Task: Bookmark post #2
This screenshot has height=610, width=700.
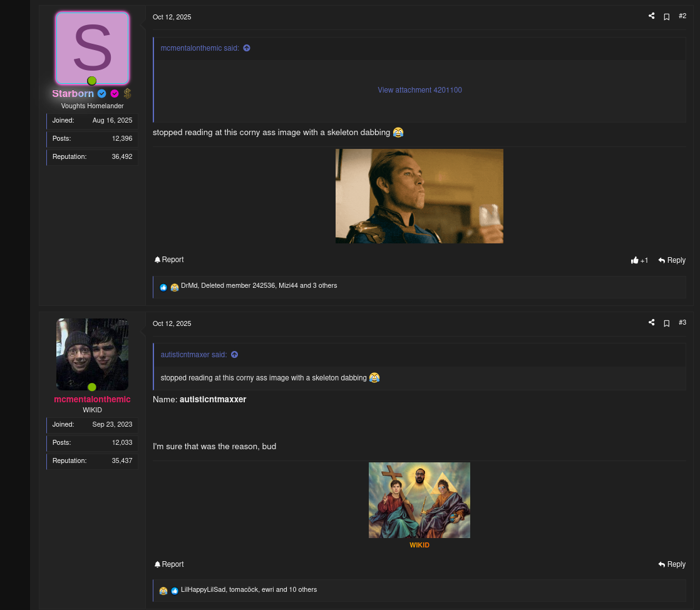Action: (667, 17)
